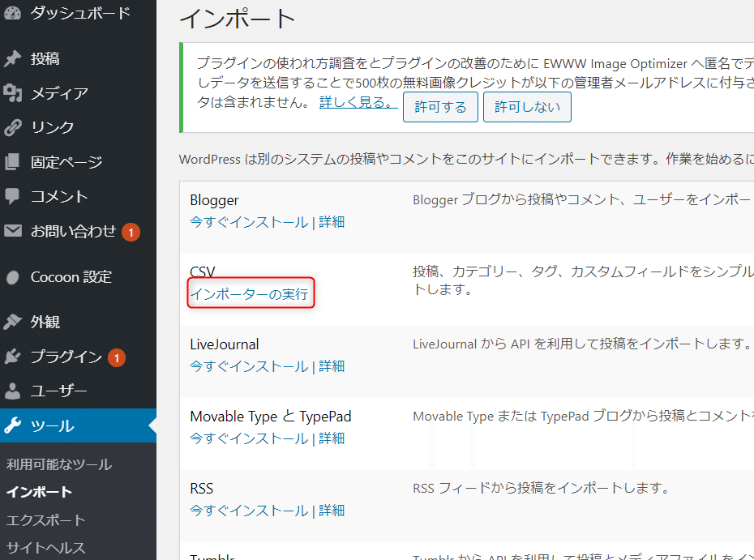Click the Blogger importer name
Screen dimensions: 754x560
tap(215, 200)
